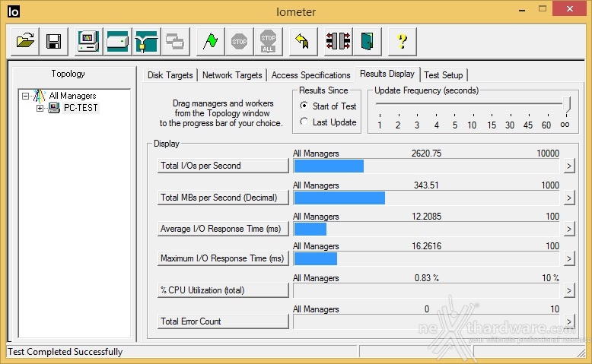
Task: Click the Maximum I/O Response Time bar
Action: pyautogui.click(x=426, y=258)
